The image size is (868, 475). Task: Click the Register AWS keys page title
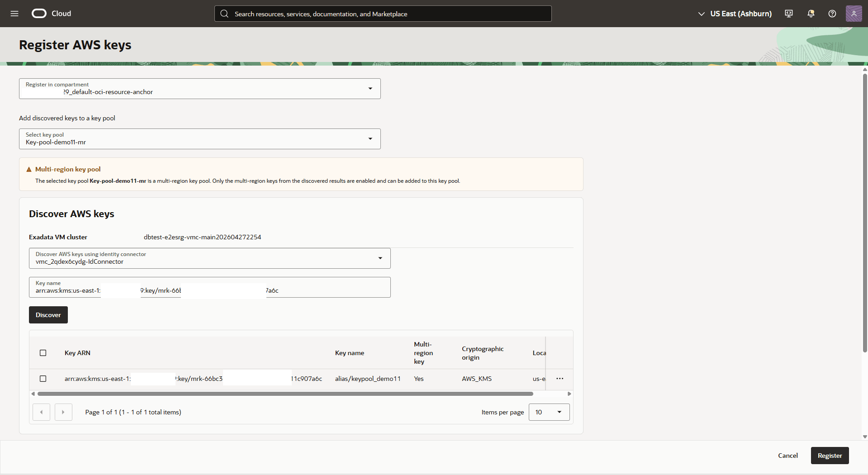point(75,45)
